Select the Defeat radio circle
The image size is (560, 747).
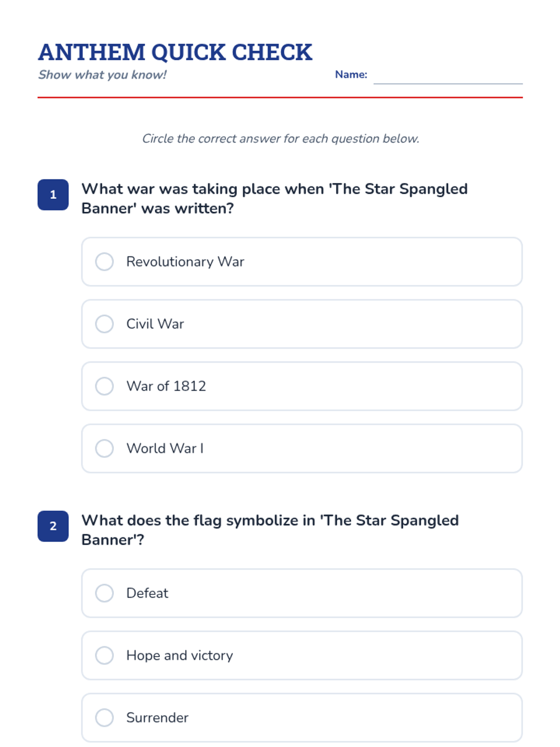point(105,593)
